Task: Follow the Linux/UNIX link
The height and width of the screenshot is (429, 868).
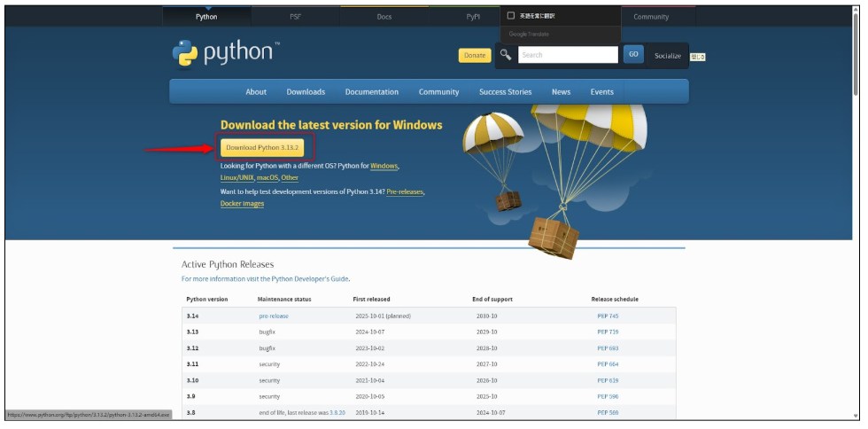Action: point(237,178)
